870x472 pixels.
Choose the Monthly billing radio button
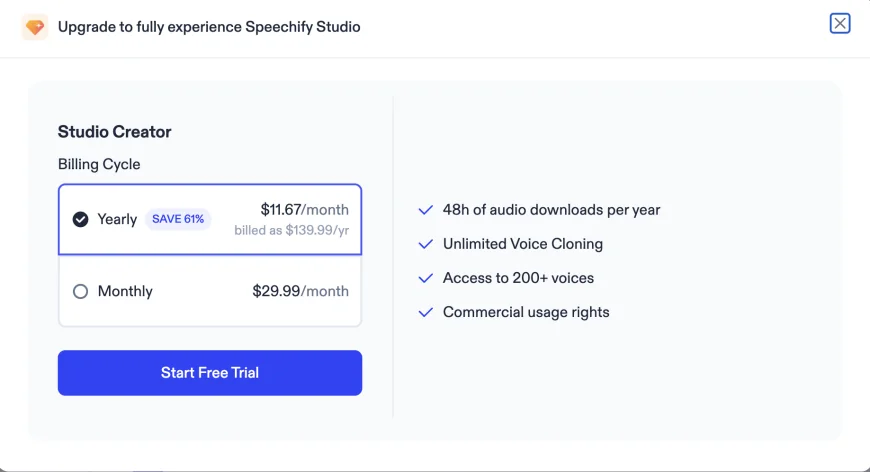tap(81, 292)
